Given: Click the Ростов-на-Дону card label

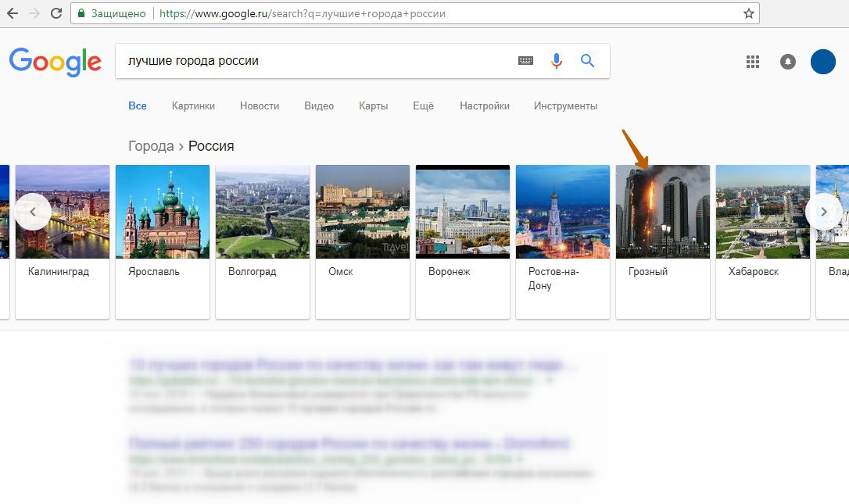Looking at the screenshot, I should 554,278.
